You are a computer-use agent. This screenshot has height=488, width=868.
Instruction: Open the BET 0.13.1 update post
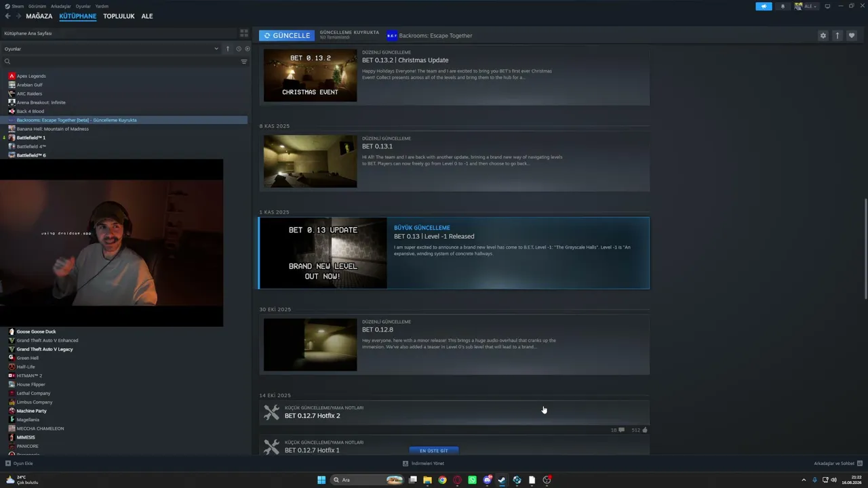(x=454, y=161)
